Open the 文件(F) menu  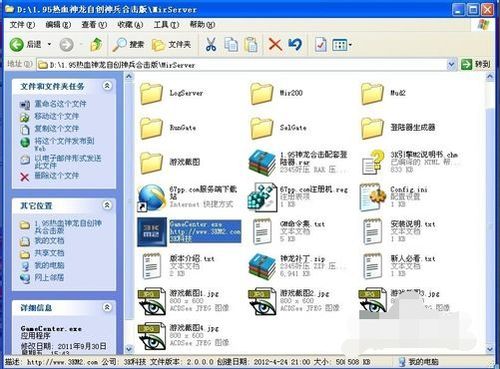[x=22, y=25]
